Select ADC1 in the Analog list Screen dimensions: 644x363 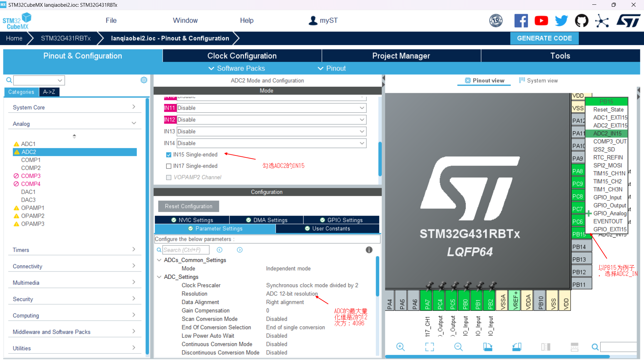pyautogui.click(x=28, y=144)
